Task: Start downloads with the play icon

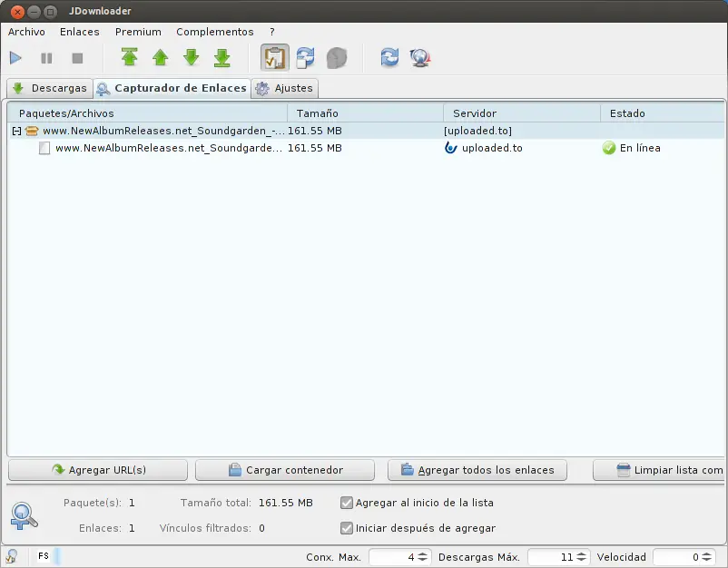Action: click(15, 58)
